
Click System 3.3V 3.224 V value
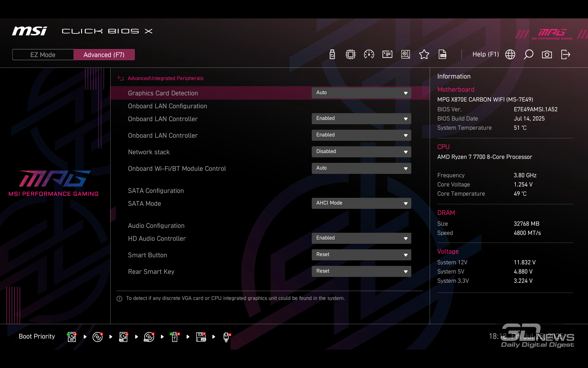[x=523, y=281]
